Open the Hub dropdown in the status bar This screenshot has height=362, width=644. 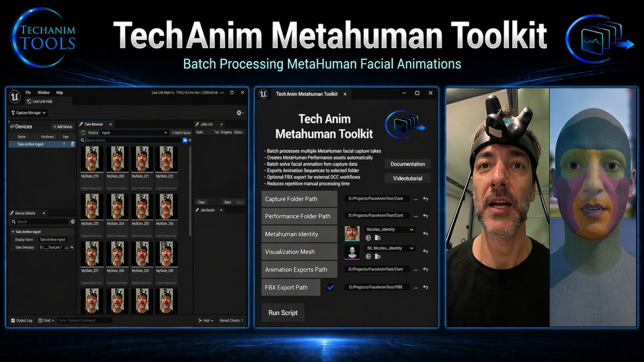(x=206, y=321)
